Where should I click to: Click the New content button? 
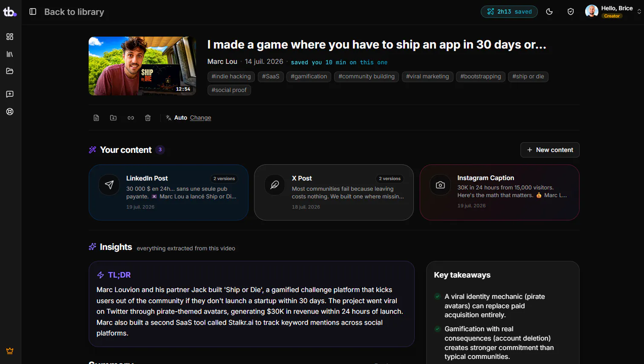[x=550, y=150]
